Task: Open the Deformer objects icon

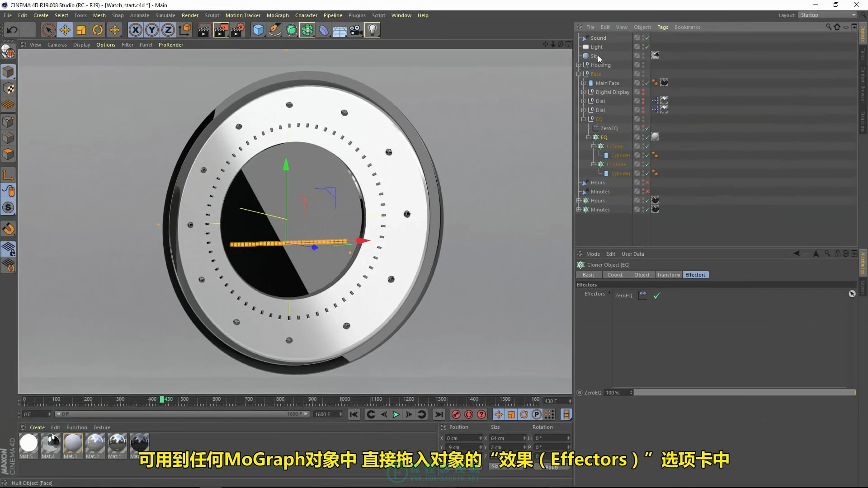Action: tap(324, 30)
